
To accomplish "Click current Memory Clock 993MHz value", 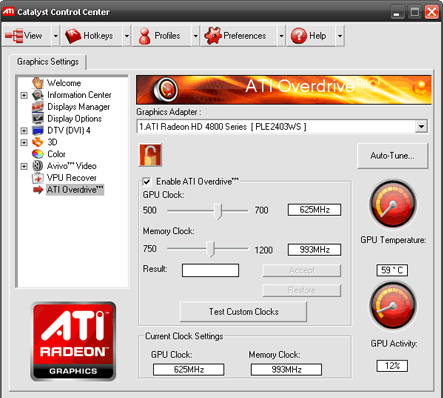I will click(286, 369).
